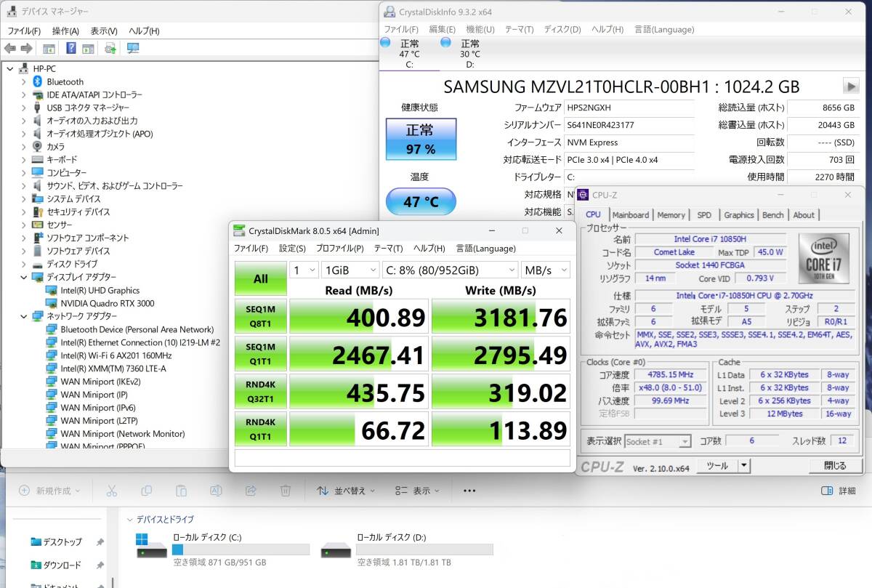Click the scan for hardware changes monitor icon

tap(133, 49)
